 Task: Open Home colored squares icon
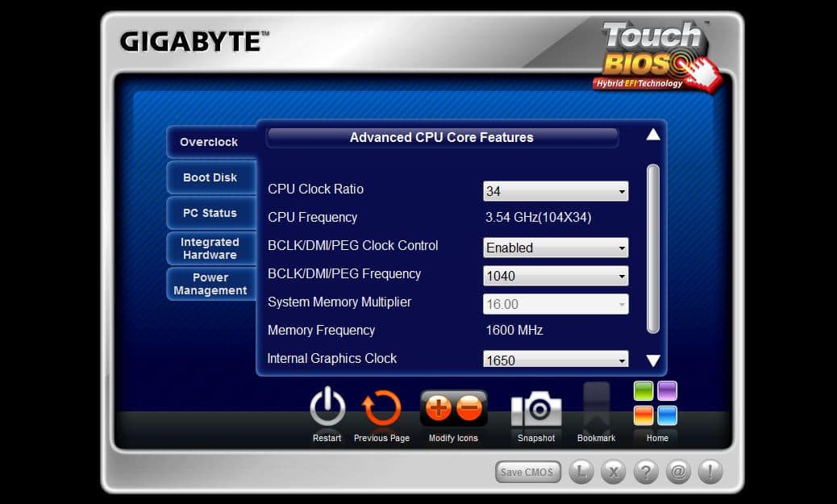click(656, 404)
